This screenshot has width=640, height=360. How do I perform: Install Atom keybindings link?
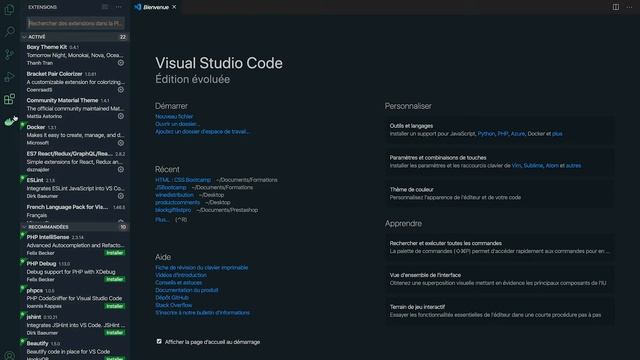click(552, 166)
